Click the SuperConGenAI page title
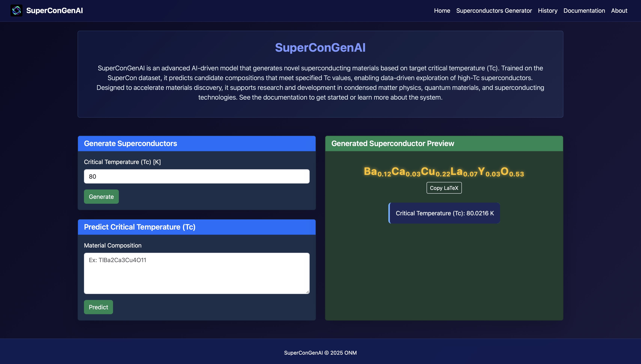The image size is (641, 364). (x=320, y=48)
